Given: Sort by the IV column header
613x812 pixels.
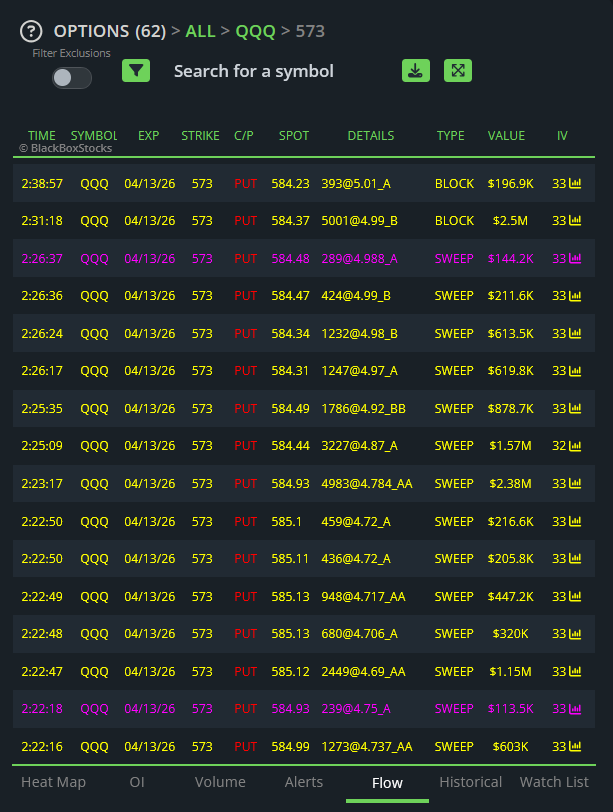Looking at the screenshot, I should coord(562,136).
